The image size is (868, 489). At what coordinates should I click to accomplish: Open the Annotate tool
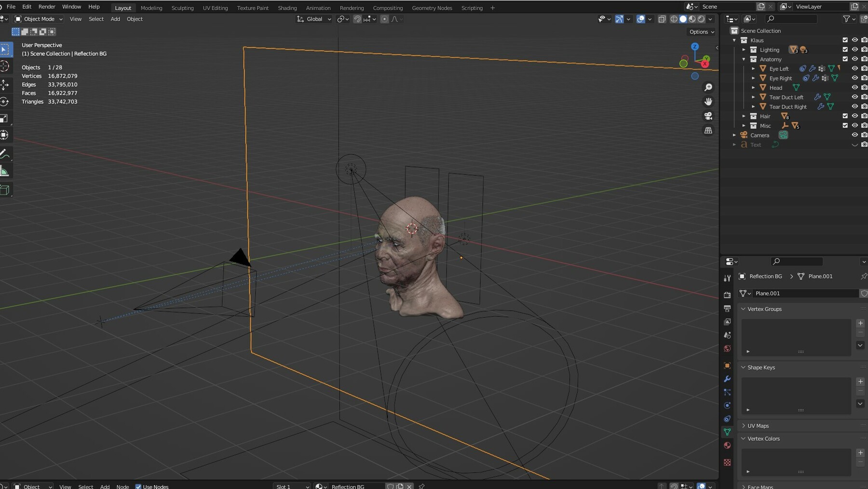point(6,154)
